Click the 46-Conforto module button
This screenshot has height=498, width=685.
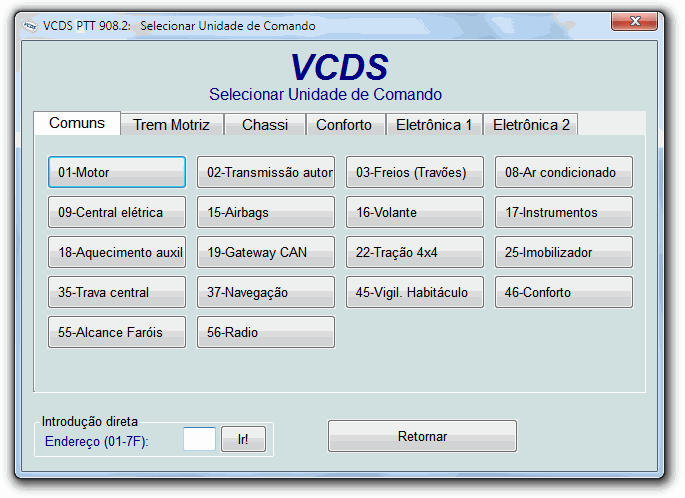pyautogui.click(x=564, y=292)
